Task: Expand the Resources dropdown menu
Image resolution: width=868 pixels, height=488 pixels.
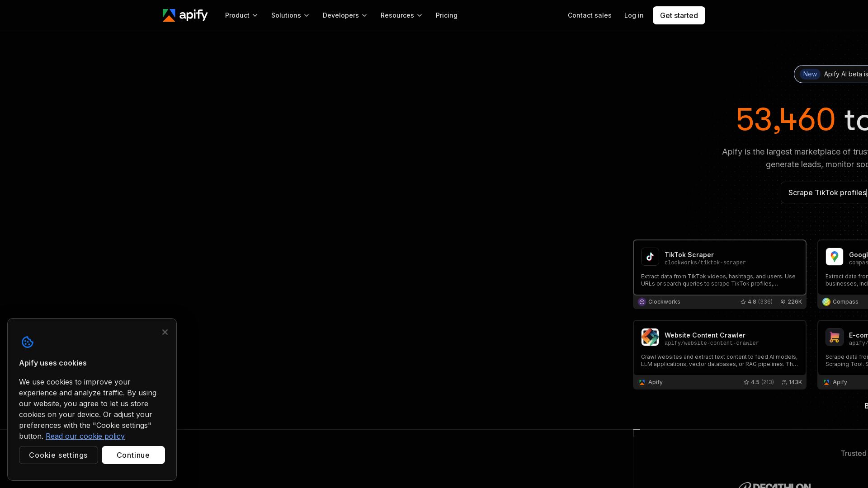Action: (401, 15)
